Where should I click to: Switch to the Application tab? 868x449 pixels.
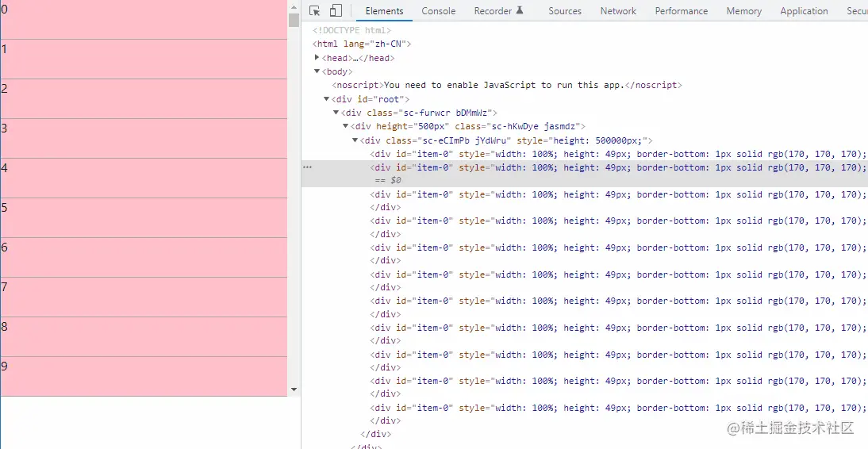tap(804, 10)
